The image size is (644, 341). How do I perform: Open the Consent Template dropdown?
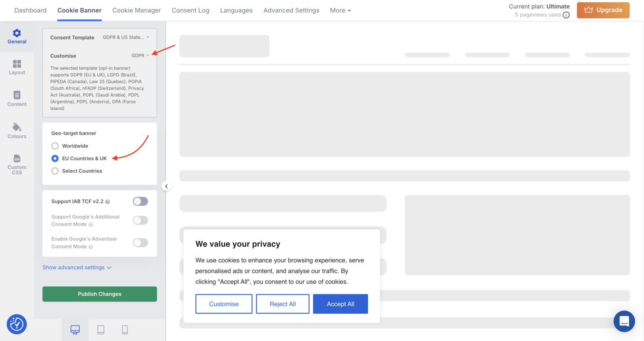pos(126,37)
